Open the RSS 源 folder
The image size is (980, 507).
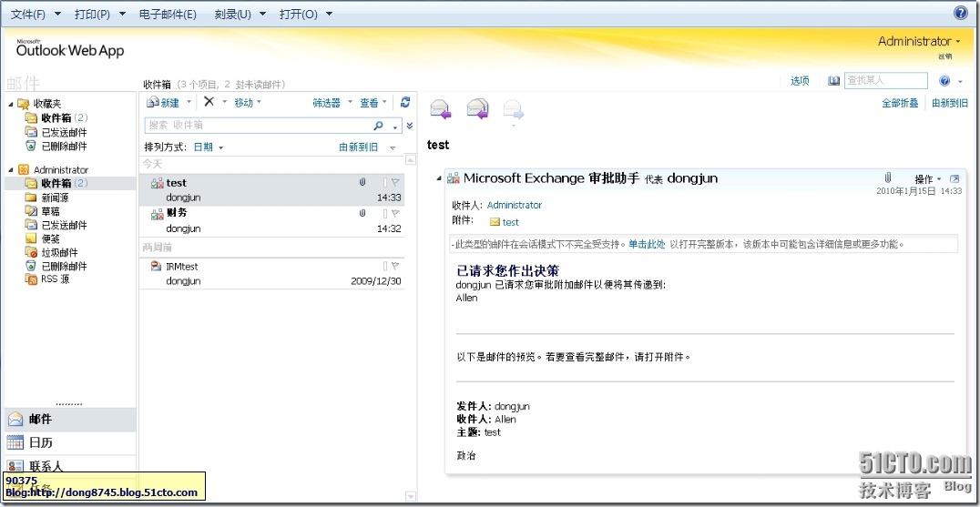click(47, 279)
